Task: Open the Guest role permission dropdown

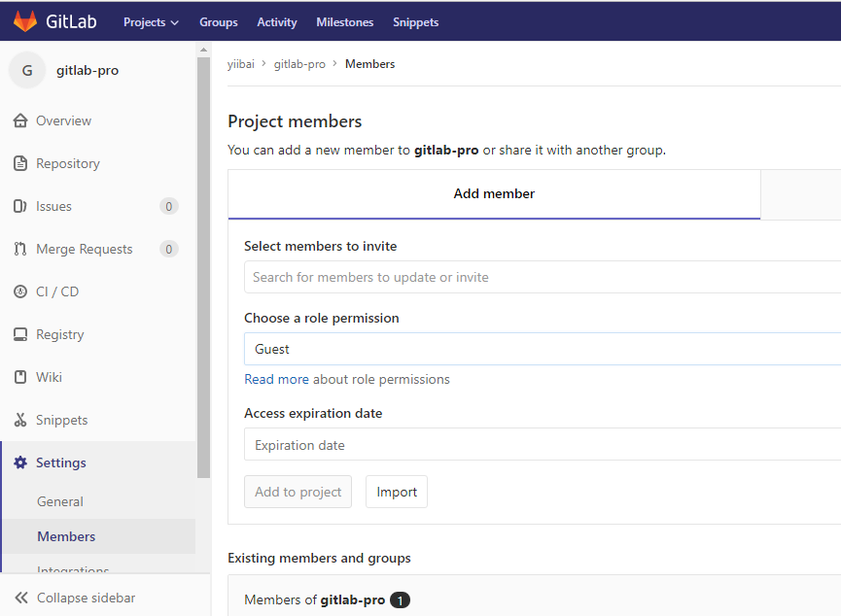Action: coord(543,349)
